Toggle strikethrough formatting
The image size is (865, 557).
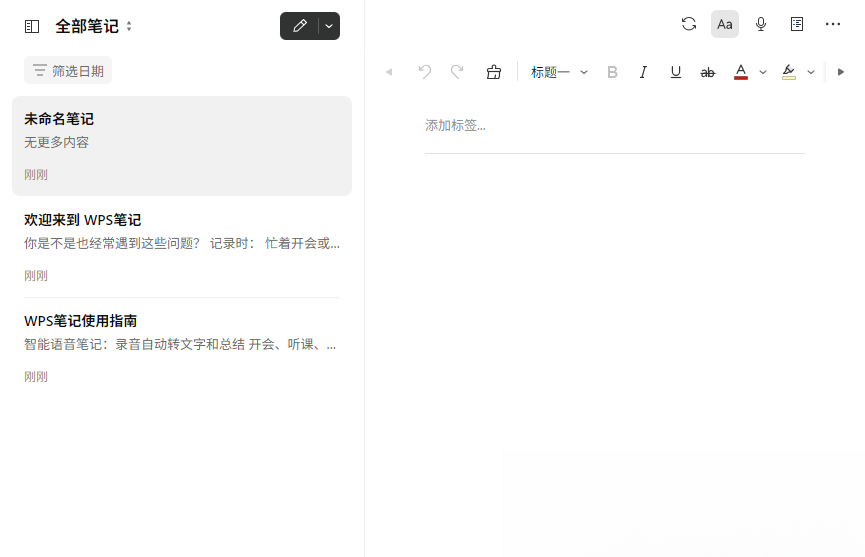coord(707,72)
